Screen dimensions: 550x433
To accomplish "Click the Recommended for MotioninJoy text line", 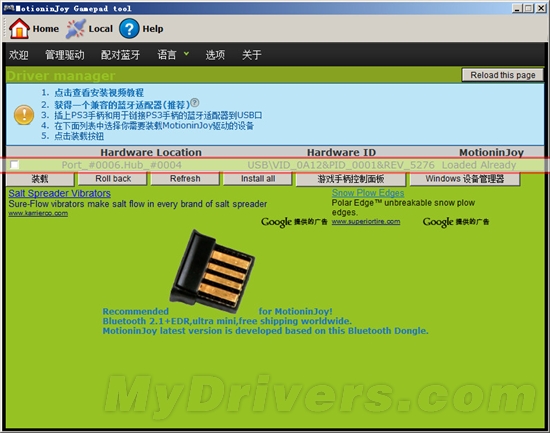I will point(217,311).
